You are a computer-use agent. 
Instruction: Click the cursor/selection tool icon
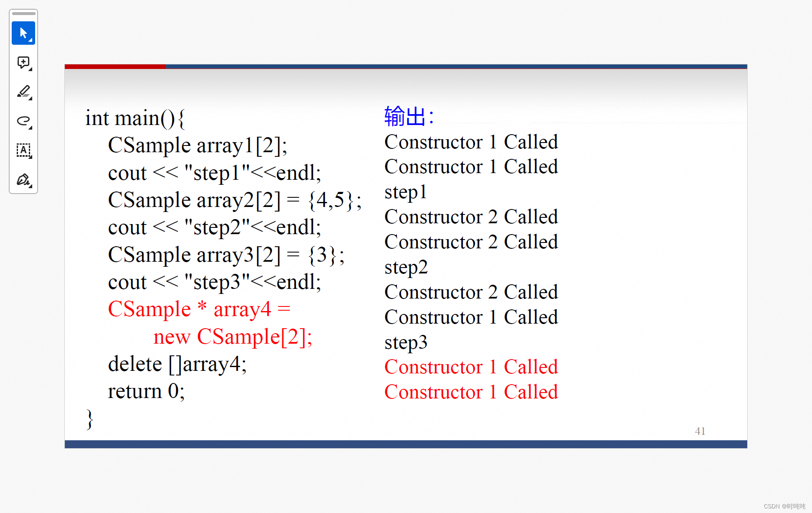(24, 33)
